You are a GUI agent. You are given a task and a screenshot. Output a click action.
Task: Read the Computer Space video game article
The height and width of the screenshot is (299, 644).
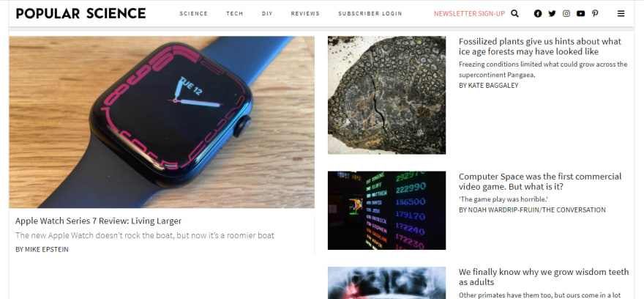tap(540, 181)
